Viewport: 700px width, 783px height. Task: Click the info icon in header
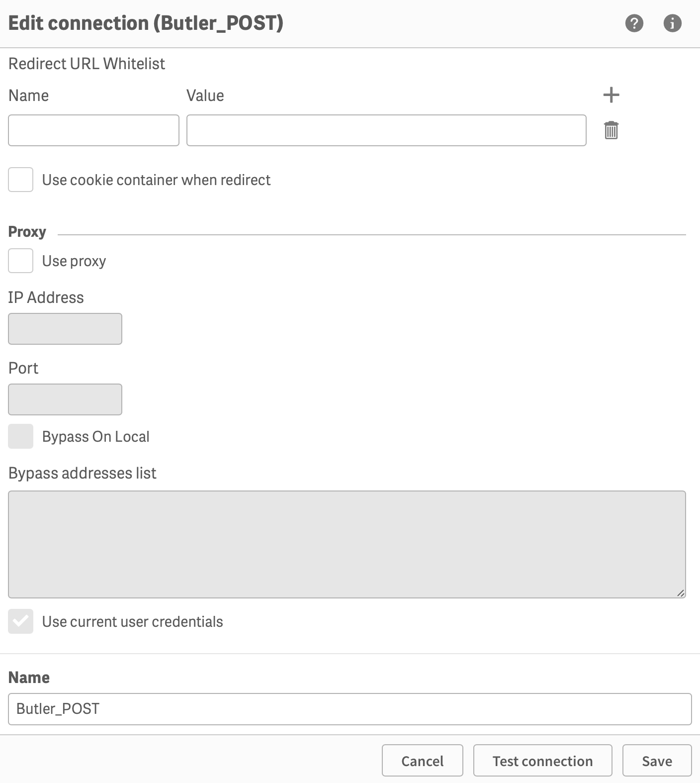(672, 23)
